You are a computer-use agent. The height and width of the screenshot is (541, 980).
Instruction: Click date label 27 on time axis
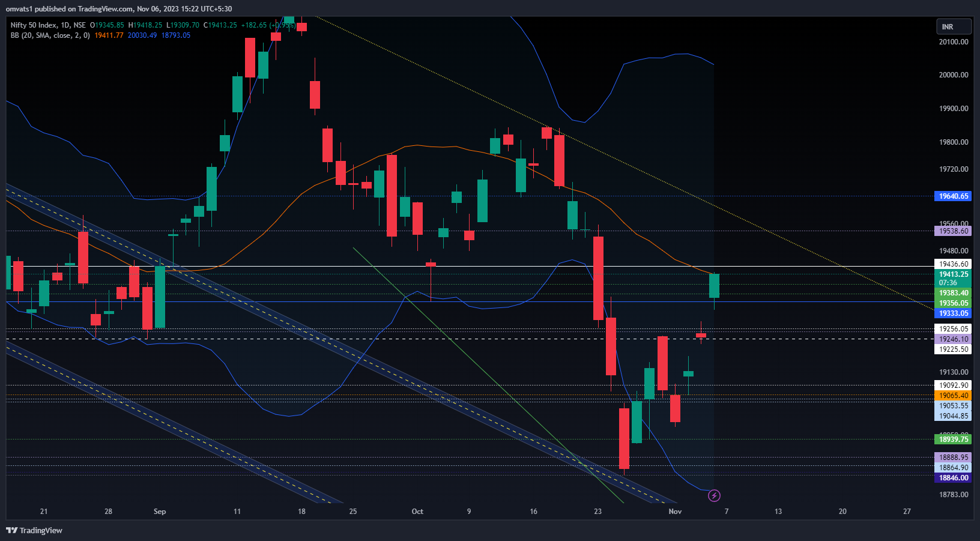907,512
